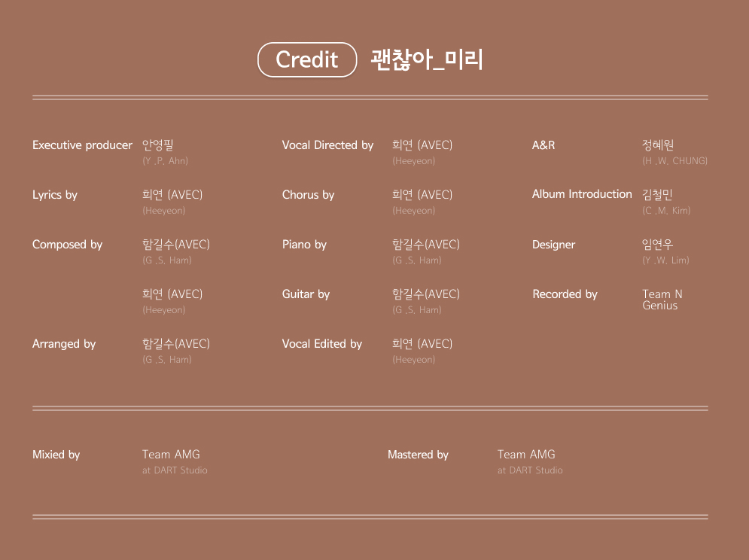Select the Guitar by label
This screenshot has width=749, height=560.
[306, 294]
